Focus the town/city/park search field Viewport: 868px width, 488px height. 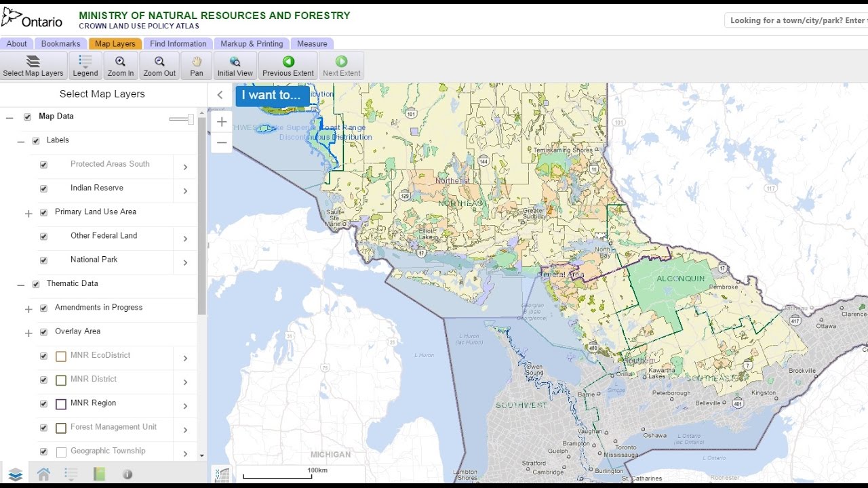coord(796,20)
